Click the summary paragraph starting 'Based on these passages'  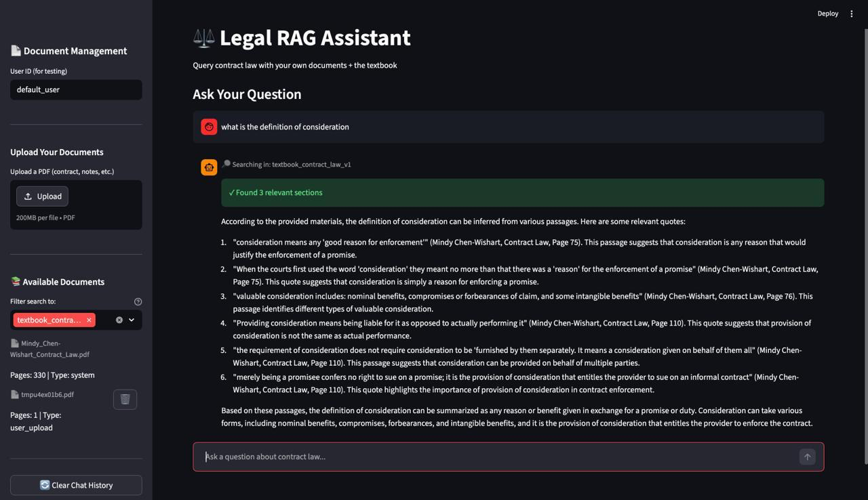pos(517,417)
